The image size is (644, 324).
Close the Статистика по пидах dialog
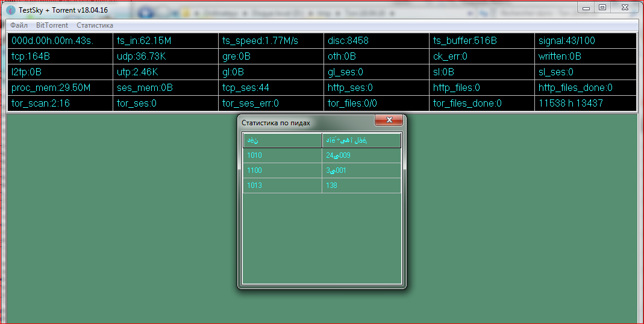point(389,120)
